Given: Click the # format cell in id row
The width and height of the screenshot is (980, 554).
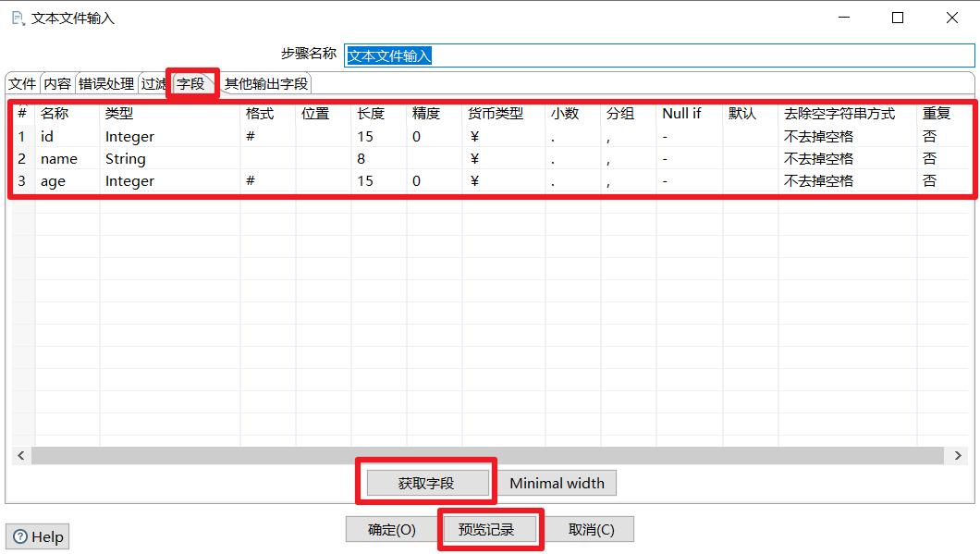Looking at the screenshot, I should tap(268, 136).
